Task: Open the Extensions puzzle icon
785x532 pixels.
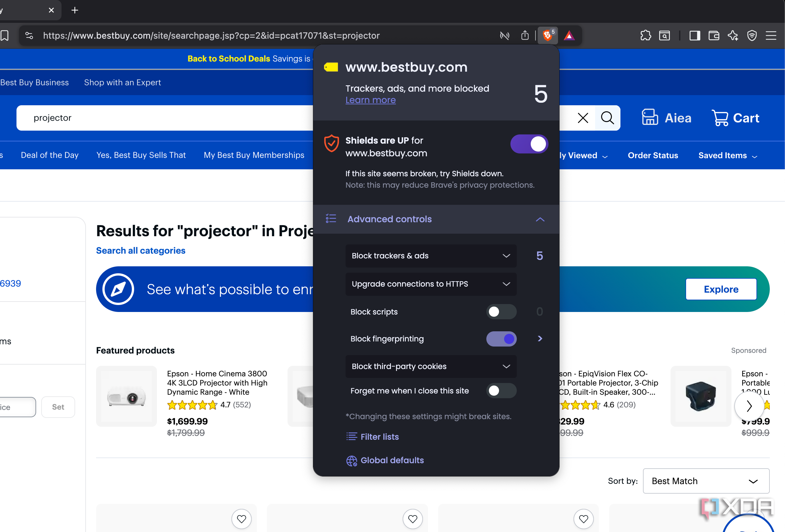Action: 646,36
